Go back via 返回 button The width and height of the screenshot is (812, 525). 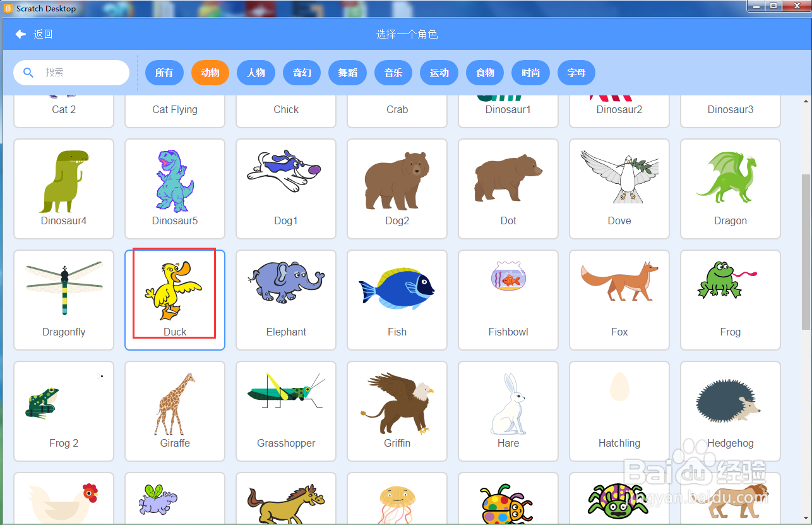coord(34,34)
